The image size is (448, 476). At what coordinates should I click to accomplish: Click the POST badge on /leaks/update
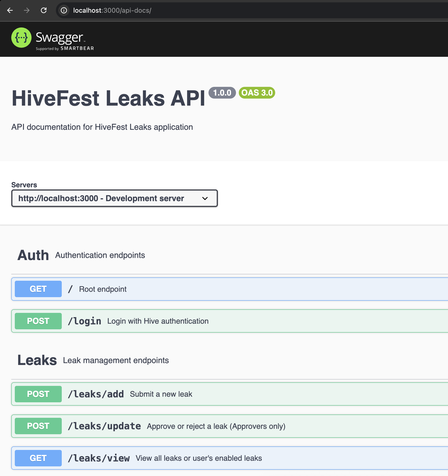pos(38,426)
